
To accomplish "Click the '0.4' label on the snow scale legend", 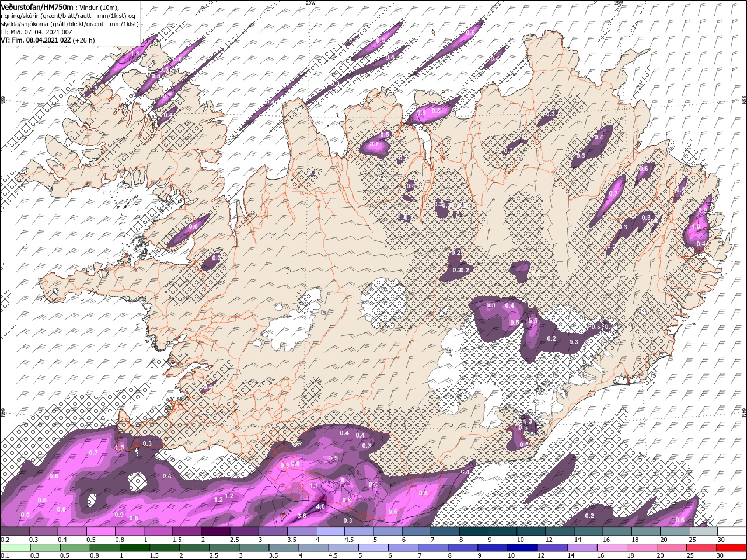I will [x=62, y=540].
